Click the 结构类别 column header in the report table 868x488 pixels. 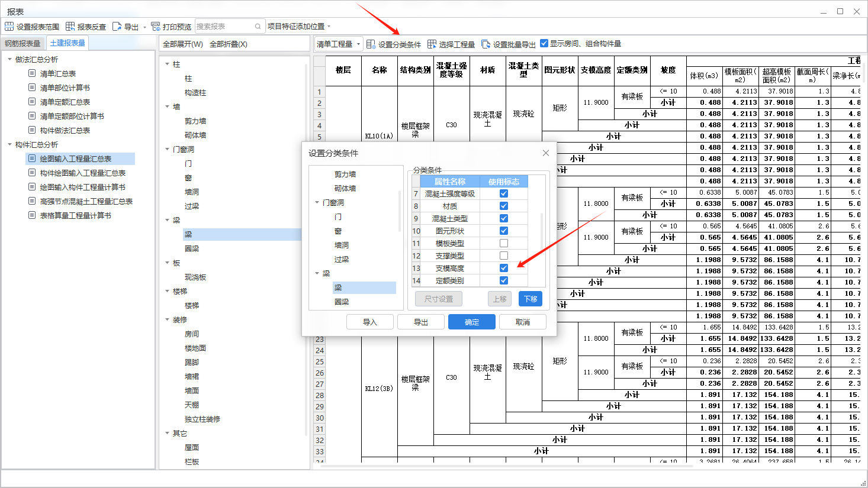(416, 70)
